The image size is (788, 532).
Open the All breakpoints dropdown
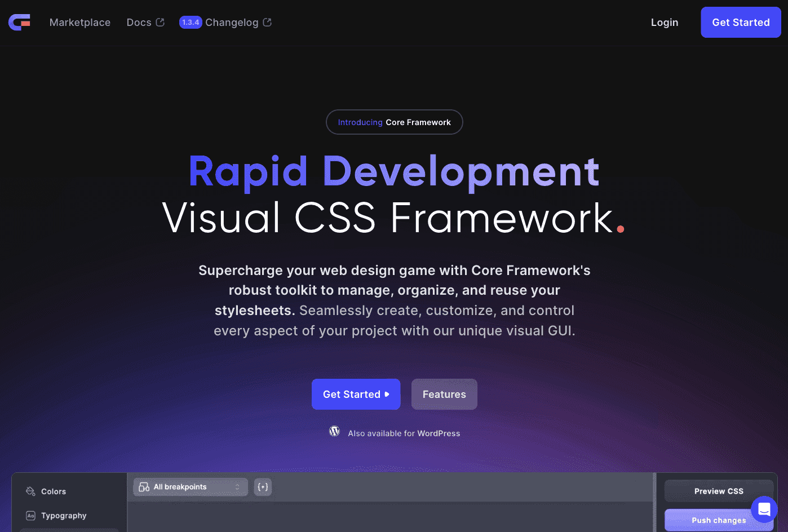(x=191, y=487)
